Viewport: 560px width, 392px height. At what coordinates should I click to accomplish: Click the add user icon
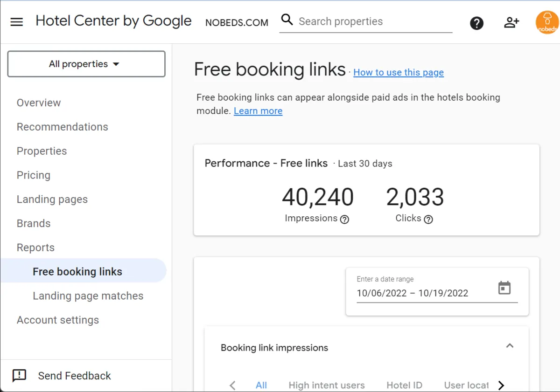click(511, 22)
